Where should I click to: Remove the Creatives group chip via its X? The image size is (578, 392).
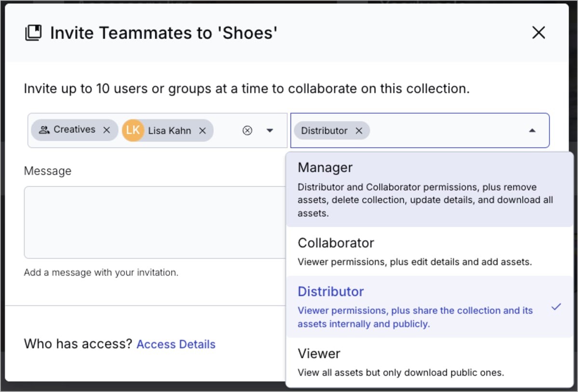click(108, 129)
